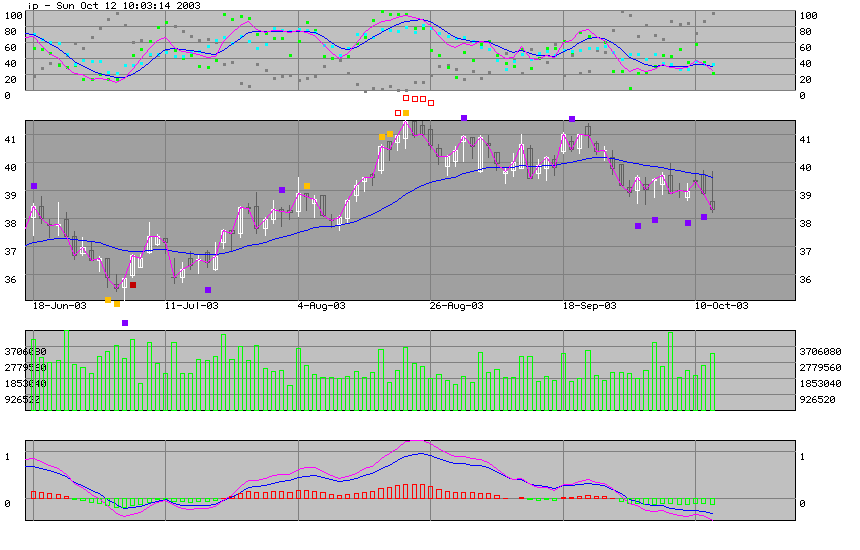Click the last green volume bar on the right
The height and width of the screenshot is (550, 860).
click(713, 382)
